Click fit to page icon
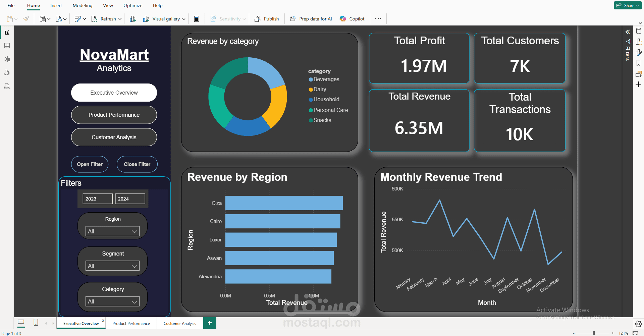This screenshot has width=644, height=336. [635, 333]
